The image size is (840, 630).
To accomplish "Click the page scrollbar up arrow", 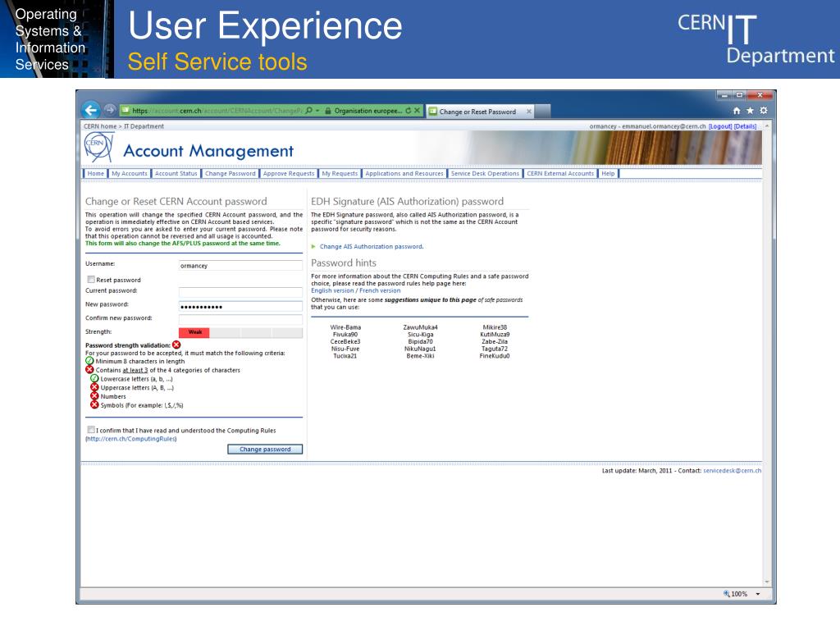I will tap(767, 126).
